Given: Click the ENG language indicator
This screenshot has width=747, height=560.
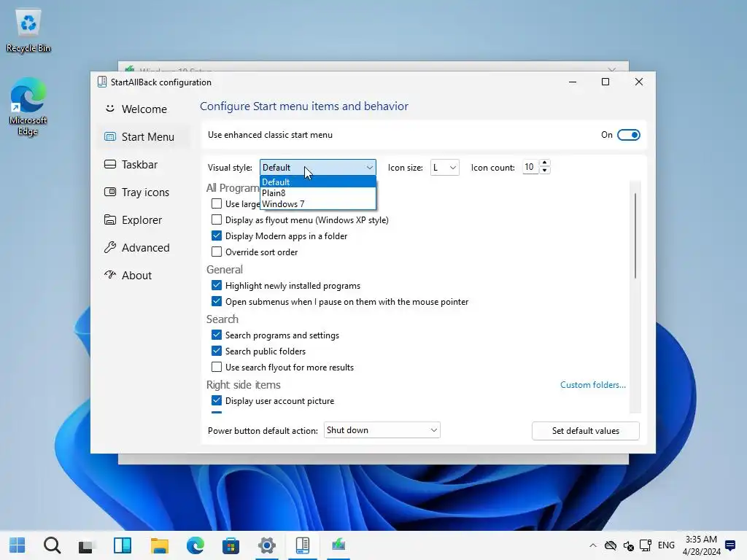Looking at the screenshot, I should 666,545.
